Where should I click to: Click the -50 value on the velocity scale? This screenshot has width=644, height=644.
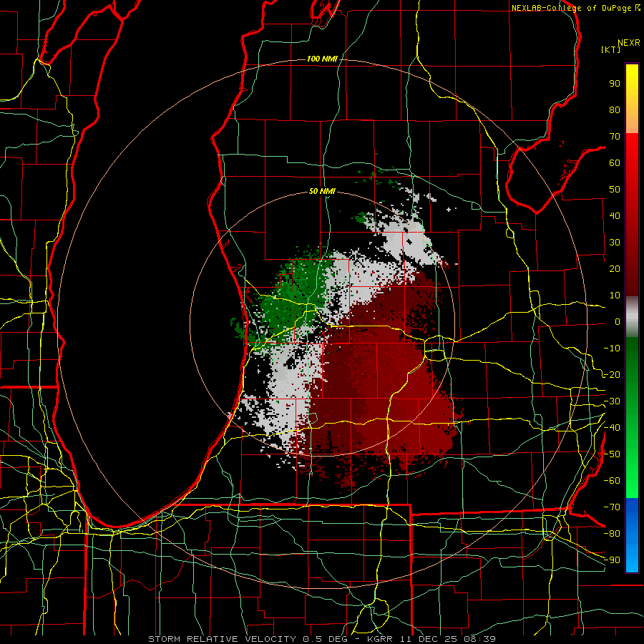(612, 454)
